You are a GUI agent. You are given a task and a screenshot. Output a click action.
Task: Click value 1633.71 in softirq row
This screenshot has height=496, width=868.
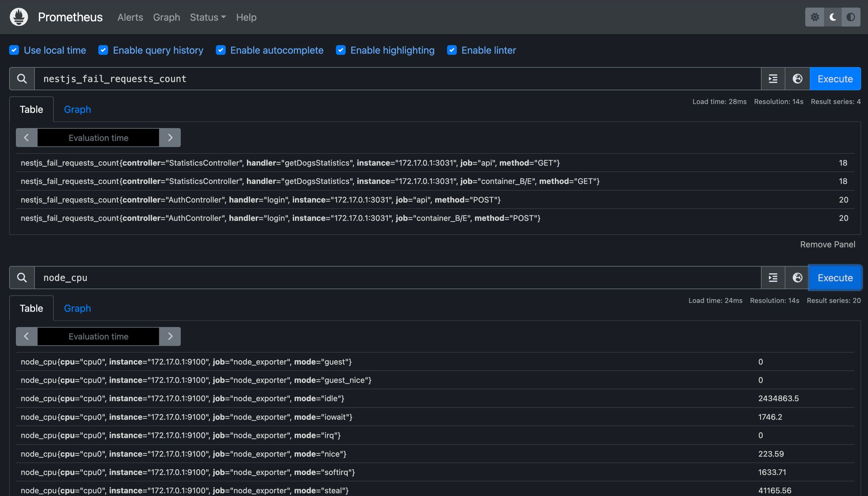click(x=772, y=472)
